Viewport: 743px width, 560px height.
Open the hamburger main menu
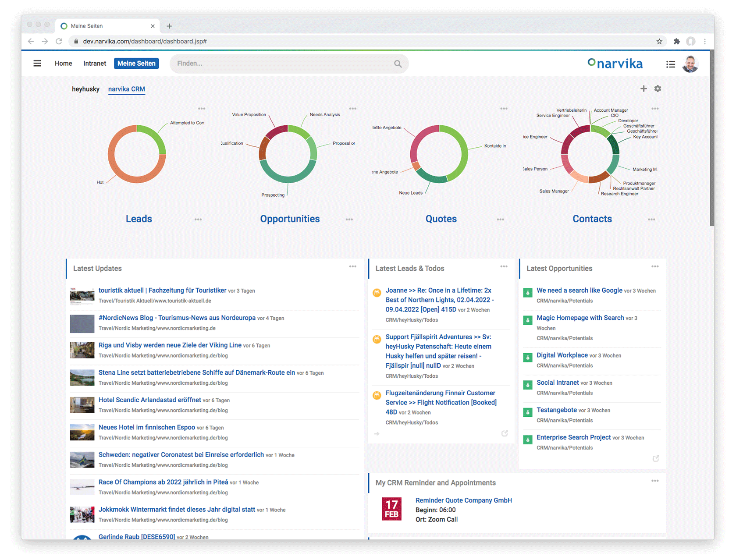pos(37,64)
